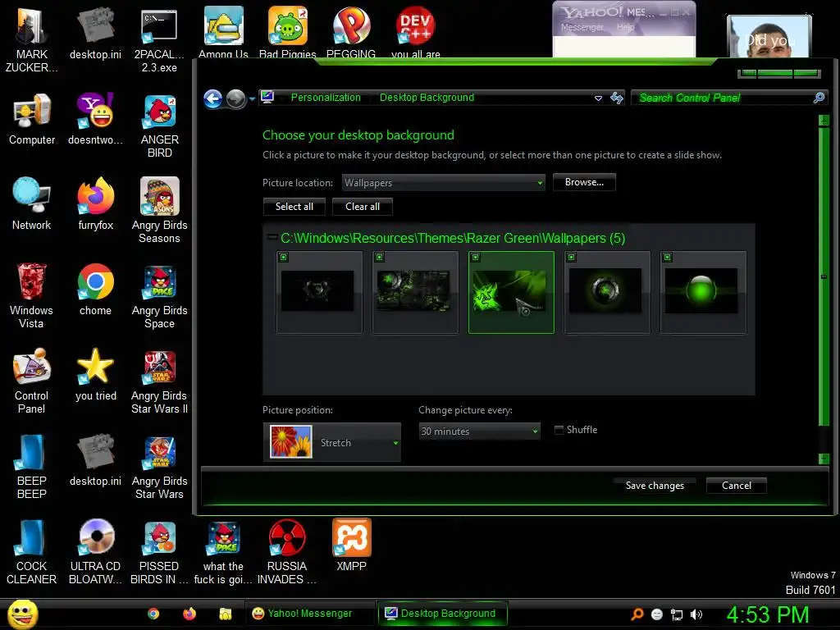Select the bright green Razer wallpaper thumbnail
This screenshot has height=630, width=840.
click(x=511, y=293)
